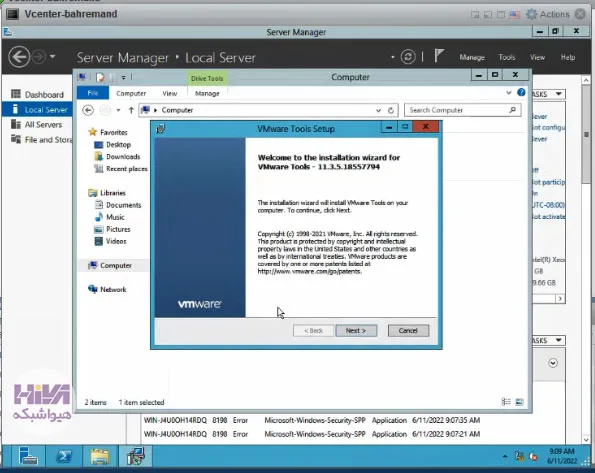Image resolution: width=595 pixels, height=473 pixels.
Task: Open VMware Tools installer taskbar icon
Action: tap(135, 456)
